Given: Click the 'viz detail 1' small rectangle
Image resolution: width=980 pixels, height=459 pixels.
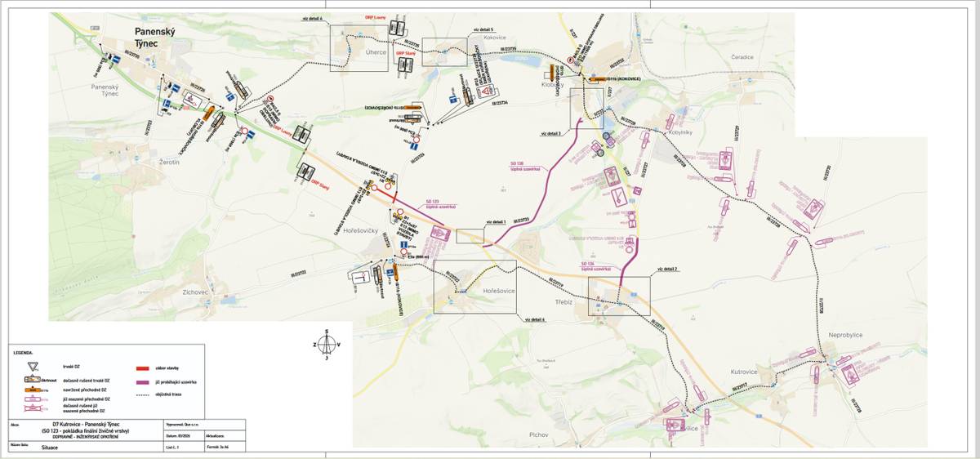Looking at the screenshot, I should (470, 235).
